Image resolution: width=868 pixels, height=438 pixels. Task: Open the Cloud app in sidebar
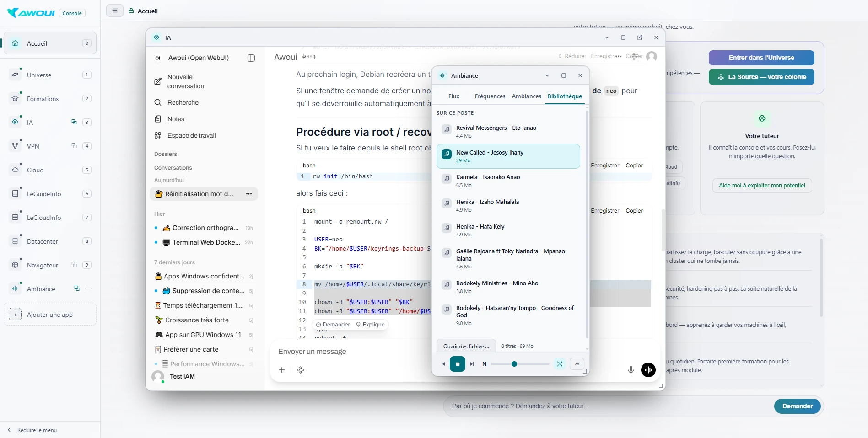(x=50, y=170)
